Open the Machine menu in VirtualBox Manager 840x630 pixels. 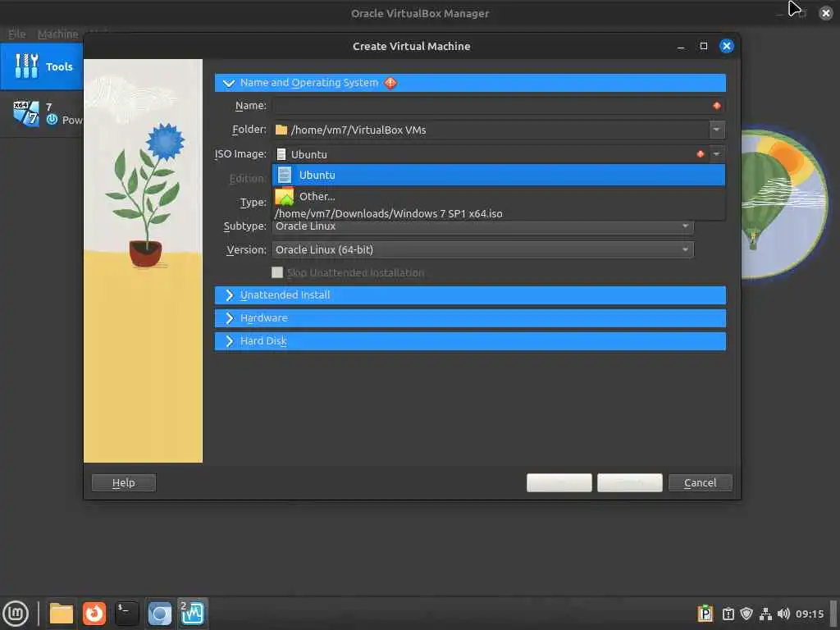pyautogui.click(x=58, y=34)
